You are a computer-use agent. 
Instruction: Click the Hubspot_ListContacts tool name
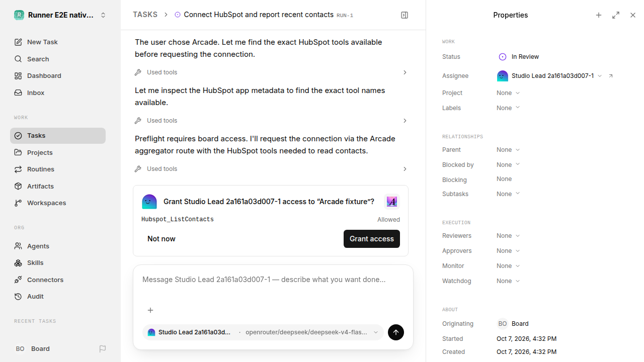tap(178, 220)
